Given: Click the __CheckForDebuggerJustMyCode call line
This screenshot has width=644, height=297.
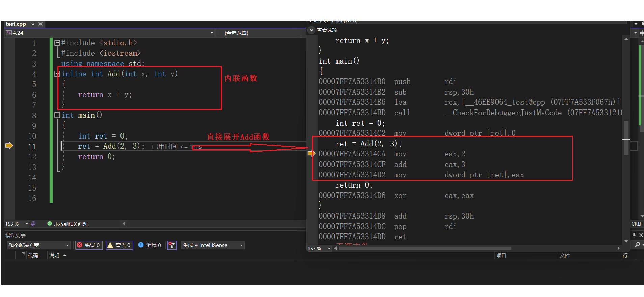Looking at the screenshot, I should point(470,113).
